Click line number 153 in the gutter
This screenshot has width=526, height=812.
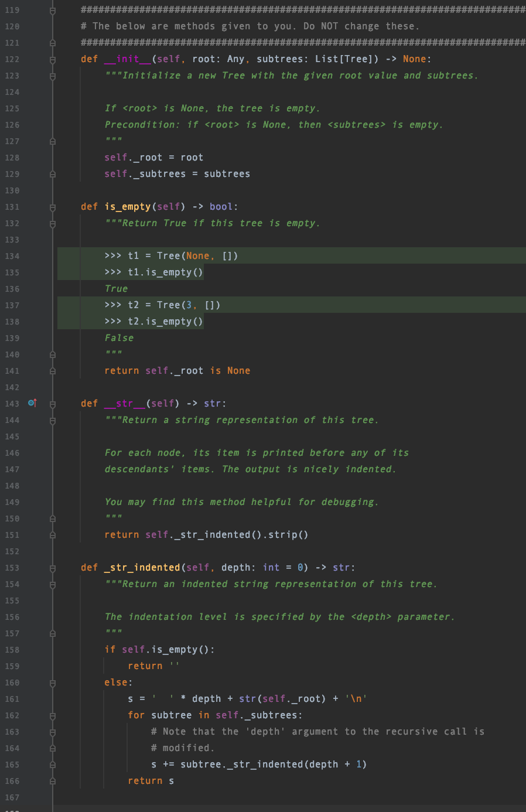[13, 567]
